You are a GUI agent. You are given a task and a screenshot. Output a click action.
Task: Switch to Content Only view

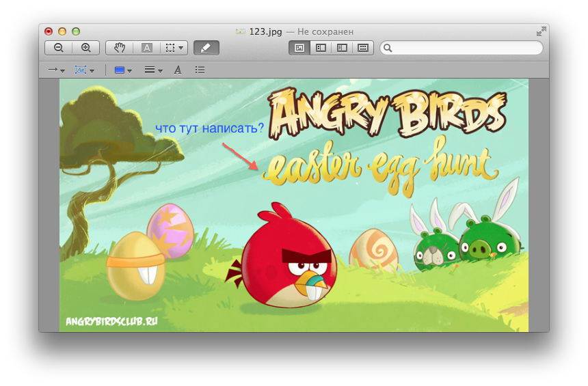point(299,48)
